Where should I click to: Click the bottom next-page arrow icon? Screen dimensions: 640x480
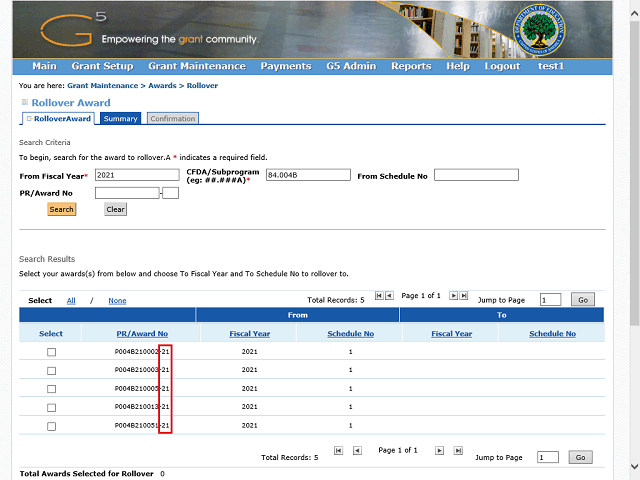click(441, 451)
